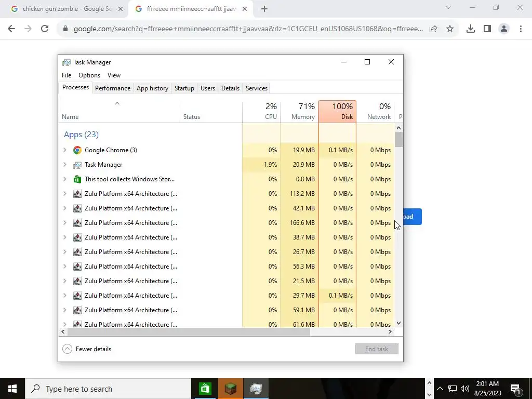Click the horizontal scrollbar thumb
This screenshot has height=399, width=532.
pos(189,332)
